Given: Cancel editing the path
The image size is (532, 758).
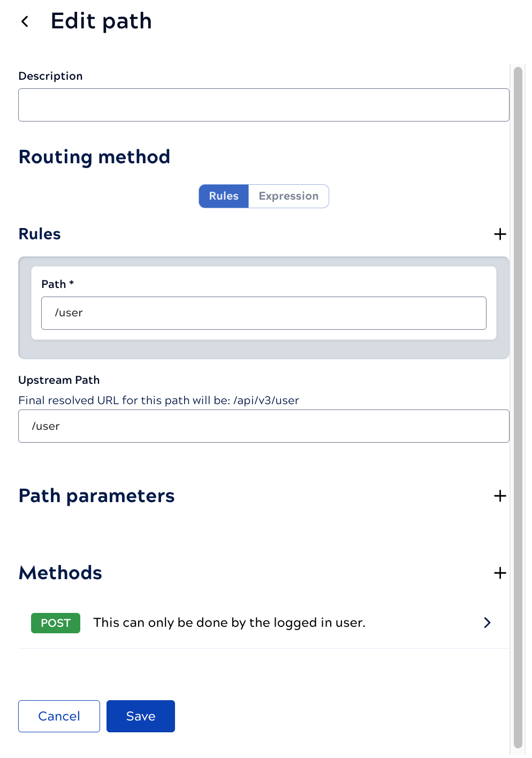Looking at the screenshot, I should click(x=59, y=716).
